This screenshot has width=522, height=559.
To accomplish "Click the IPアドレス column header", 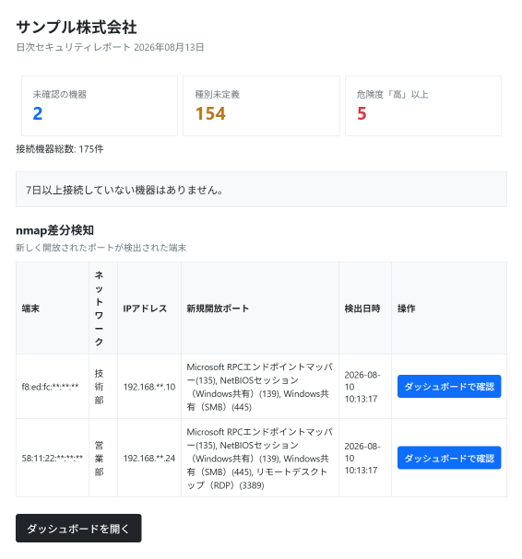I will [x=145, y=308].
